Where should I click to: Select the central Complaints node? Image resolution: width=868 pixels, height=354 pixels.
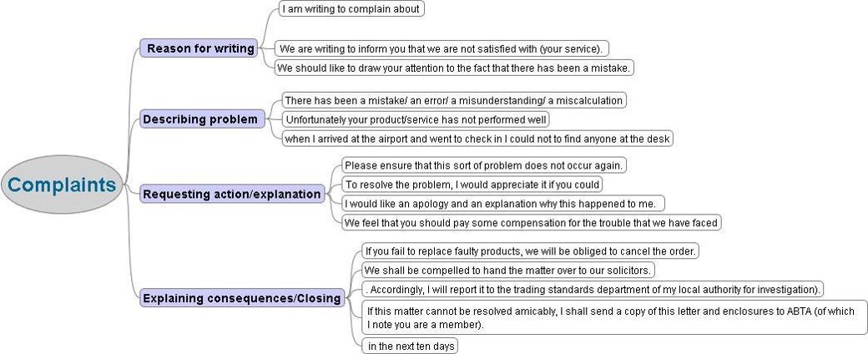[x=62, y=185]
